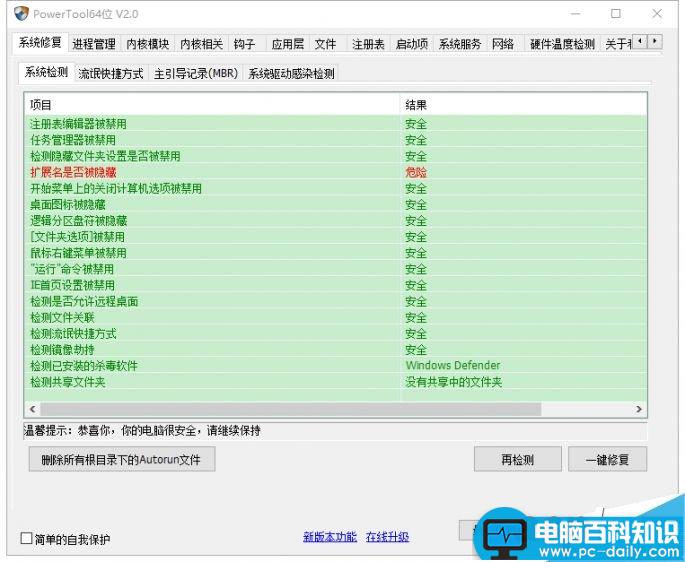Select row 检测已安装的杀毒软件
The image size is (685, 562).
pos(336,365)
